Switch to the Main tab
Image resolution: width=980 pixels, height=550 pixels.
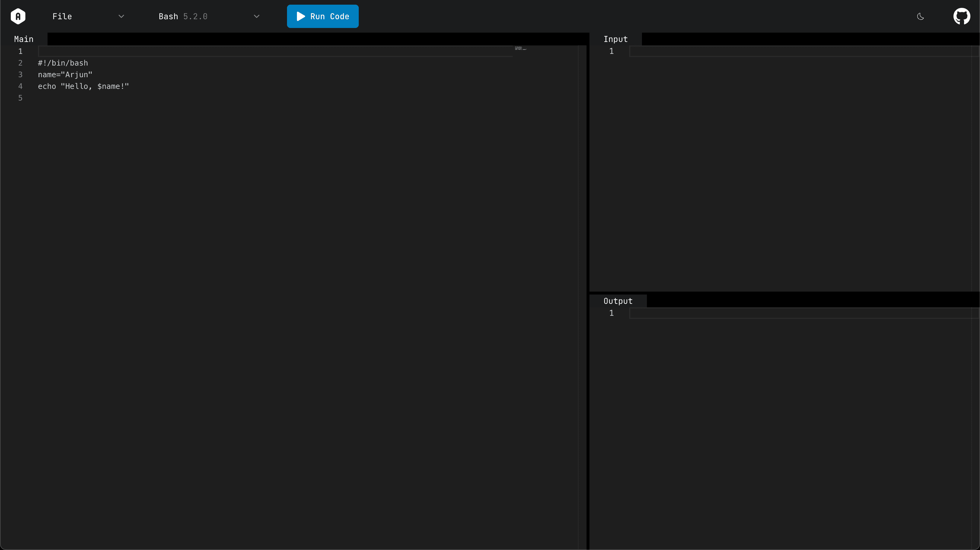(23, 38)
